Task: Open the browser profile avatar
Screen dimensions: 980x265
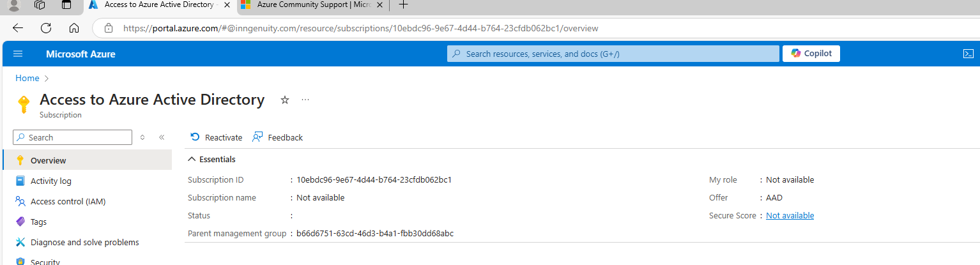Action: (x=13, y=5)
